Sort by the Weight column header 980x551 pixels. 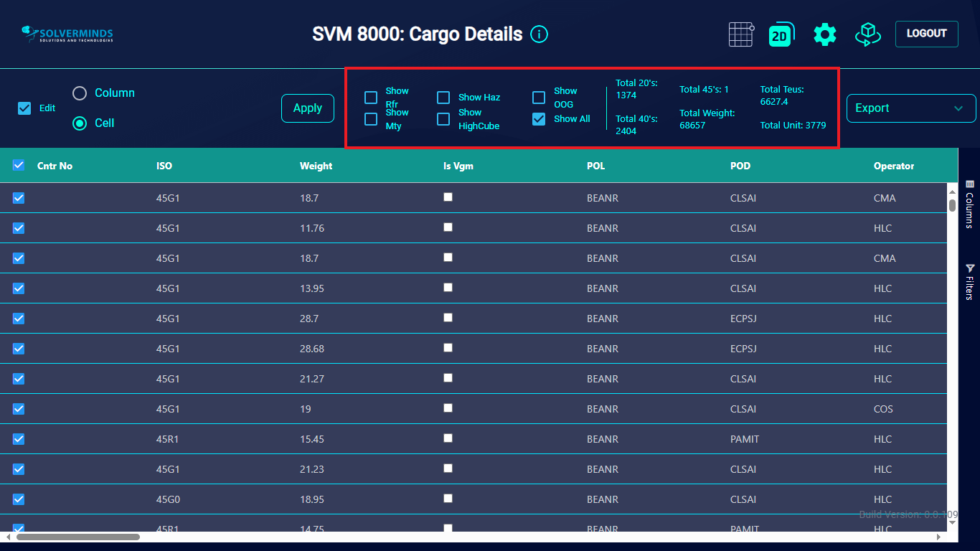coord(316,166)
